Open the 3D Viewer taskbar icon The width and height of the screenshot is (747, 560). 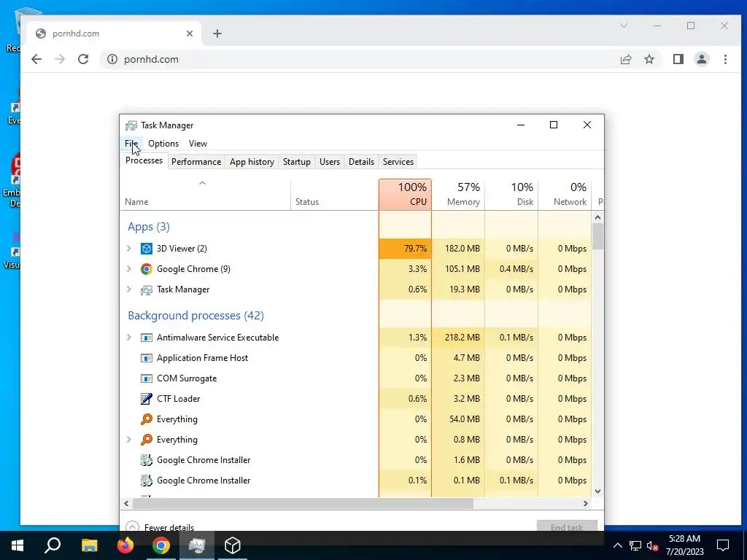(233, 545)
